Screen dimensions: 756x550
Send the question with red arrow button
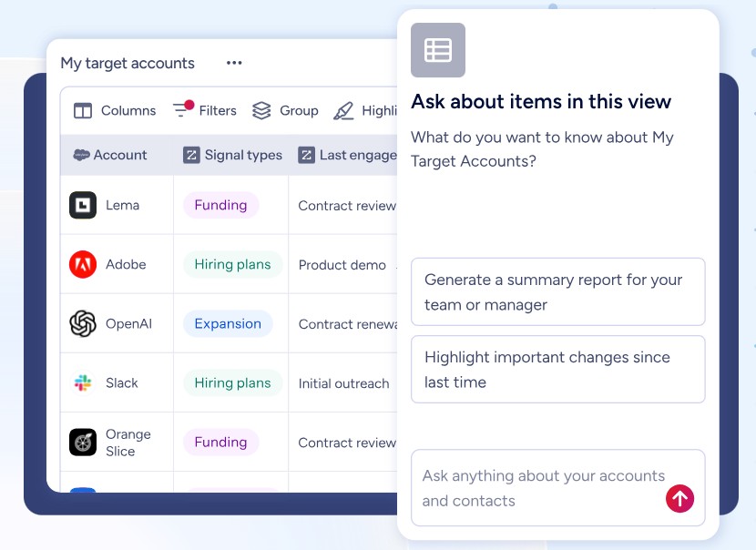[x=679, y=498]
